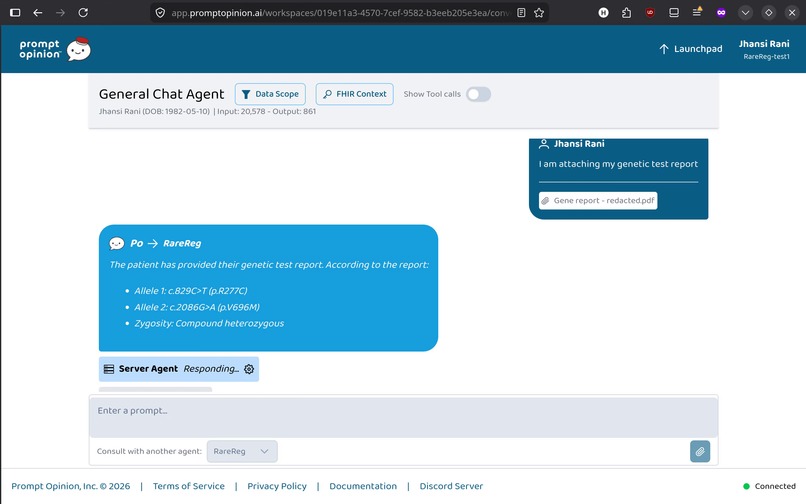Click the Enter a prompt text field
This screenshot has width=806, height=504.
pos(404,417)
